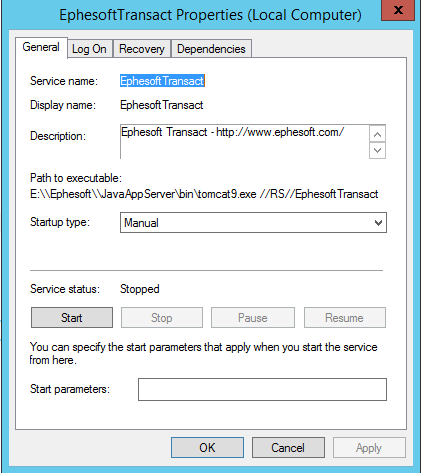Open the Log On tab
423x473 pixels.
tap(89, 49)
